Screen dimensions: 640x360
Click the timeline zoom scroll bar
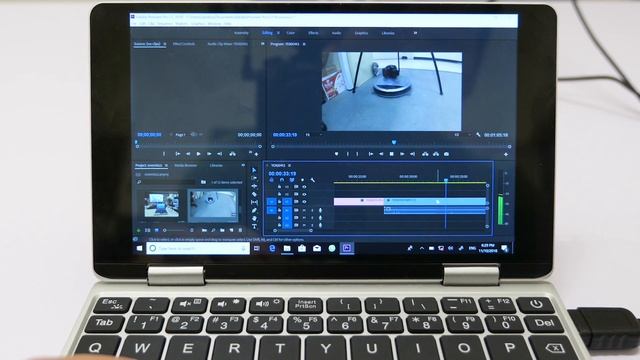point(293,231)
